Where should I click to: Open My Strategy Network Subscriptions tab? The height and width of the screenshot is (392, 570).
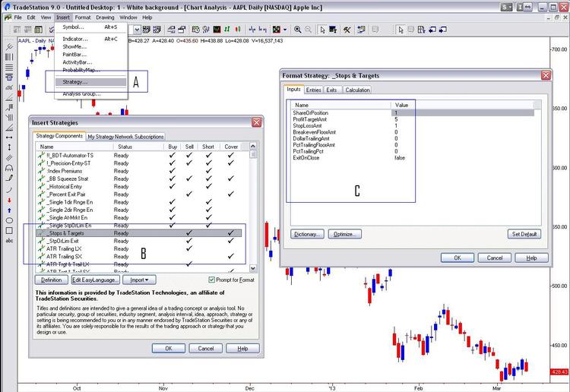coord(125,137)
